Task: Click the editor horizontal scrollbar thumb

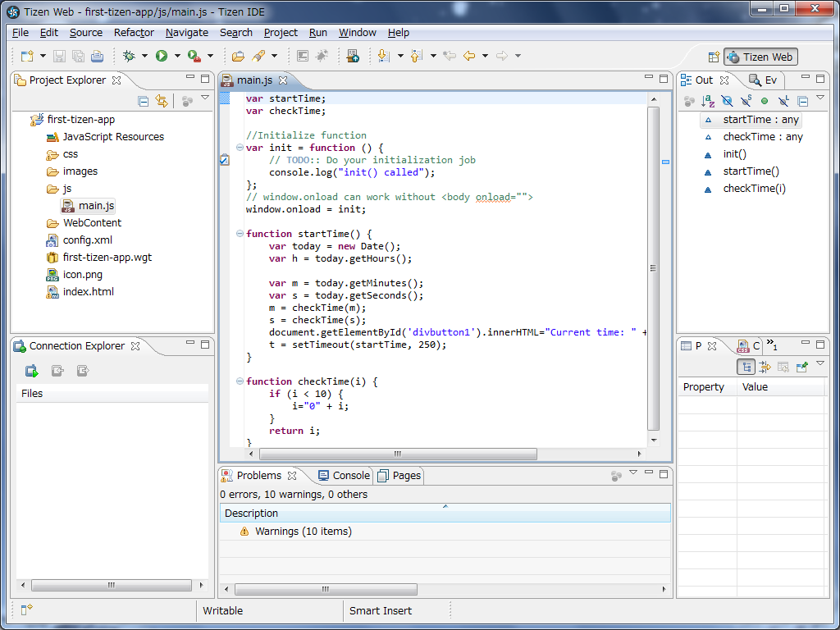Action: pyautogui.click(x=398, y=454)
